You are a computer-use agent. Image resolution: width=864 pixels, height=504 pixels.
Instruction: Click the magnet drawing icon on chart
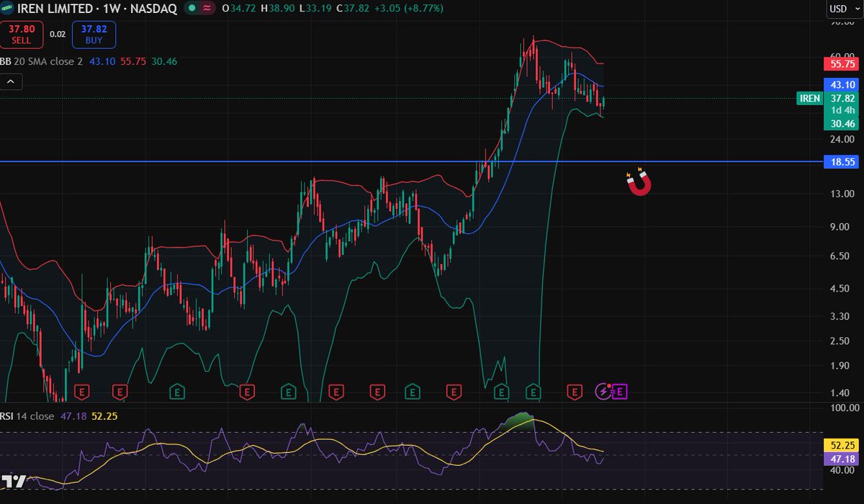click(639, 183)
